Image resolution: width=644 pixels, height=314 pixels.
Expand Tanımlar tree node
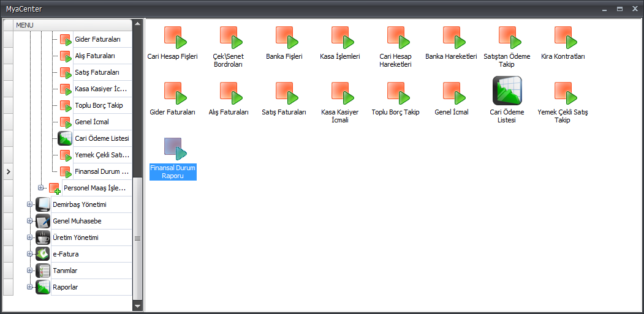[29, 270]
